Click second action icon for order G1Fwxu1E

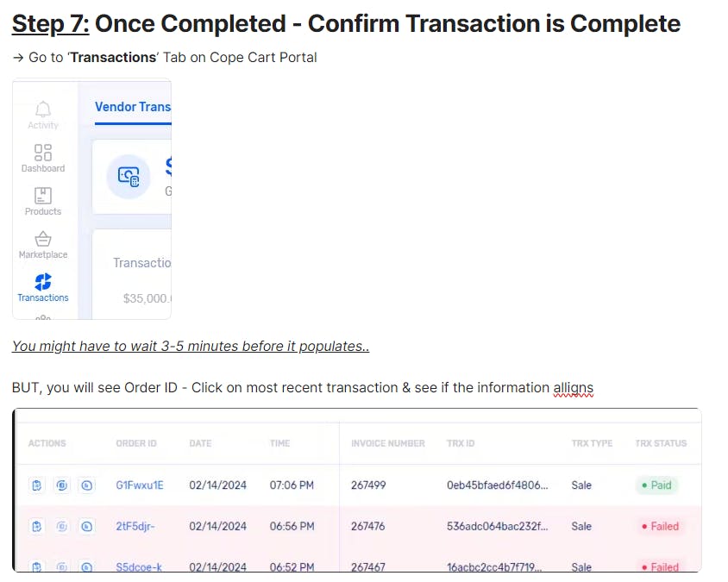[62, 485]
